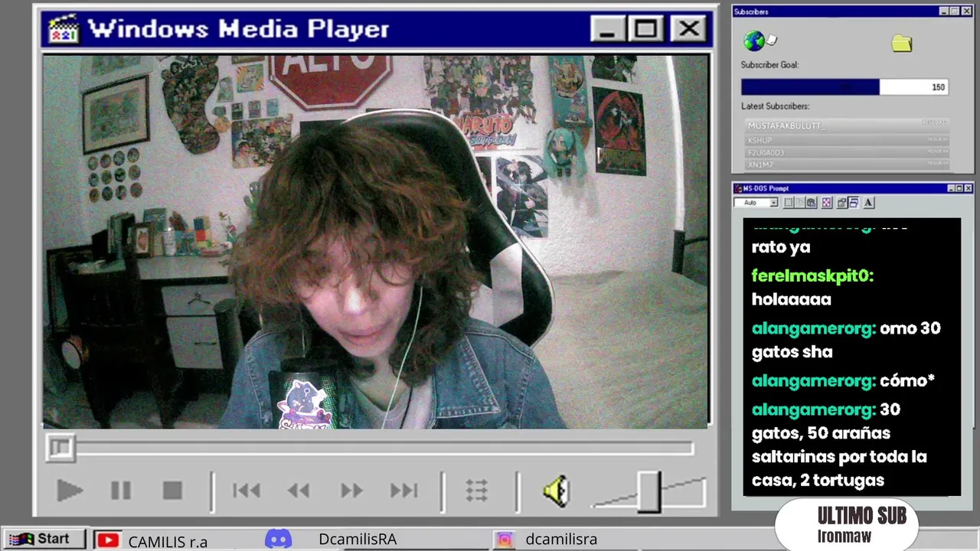Image resolution: width=980 pixels, height=551 pixels.
Task: Click the 'holaaaaa' chat message
Action: tap(791, 299)
